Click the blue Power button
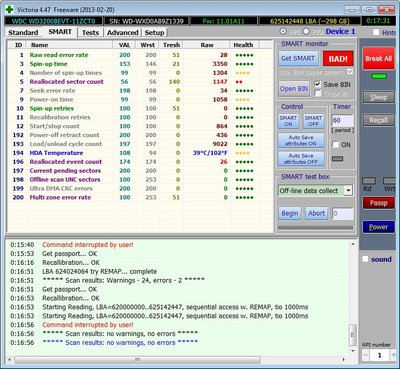Image resolution: width=400 pixels, height=369 pixels. (x=378, y=227)
